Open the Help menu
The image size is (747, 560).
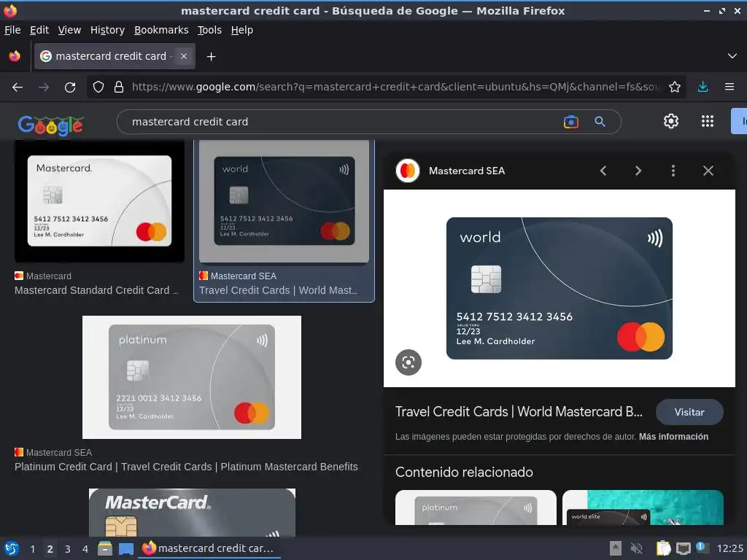click(241, 30)
